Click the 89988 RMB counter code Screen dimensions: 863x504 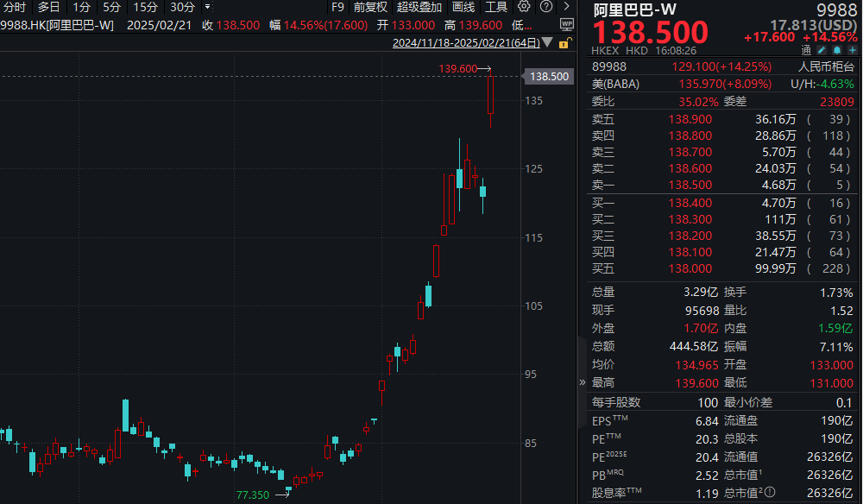coord(609,66)
